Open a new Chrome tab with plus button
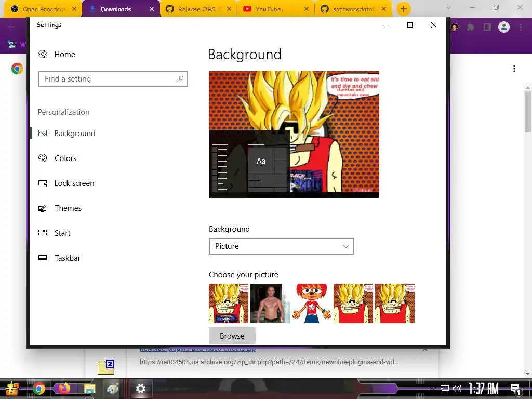 403,9
